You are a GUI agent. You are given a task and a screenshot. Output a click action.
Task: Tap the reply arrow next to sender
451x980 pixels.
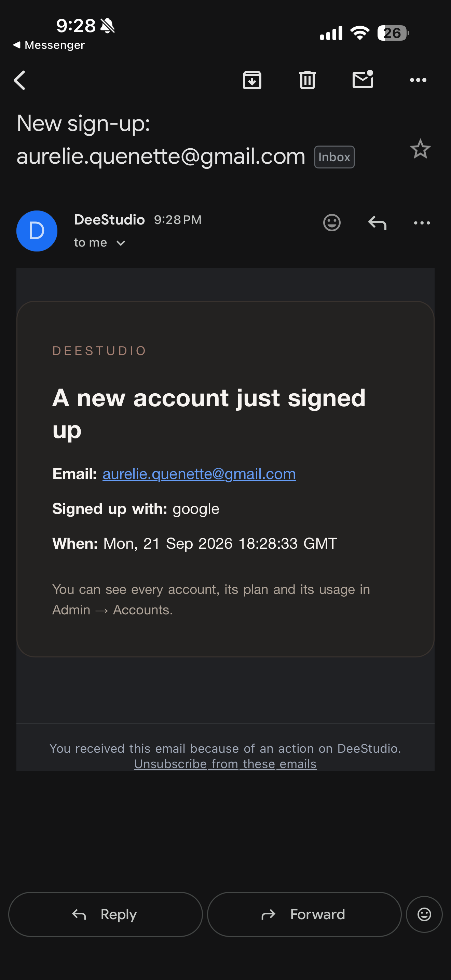click(x=377, y=222)
